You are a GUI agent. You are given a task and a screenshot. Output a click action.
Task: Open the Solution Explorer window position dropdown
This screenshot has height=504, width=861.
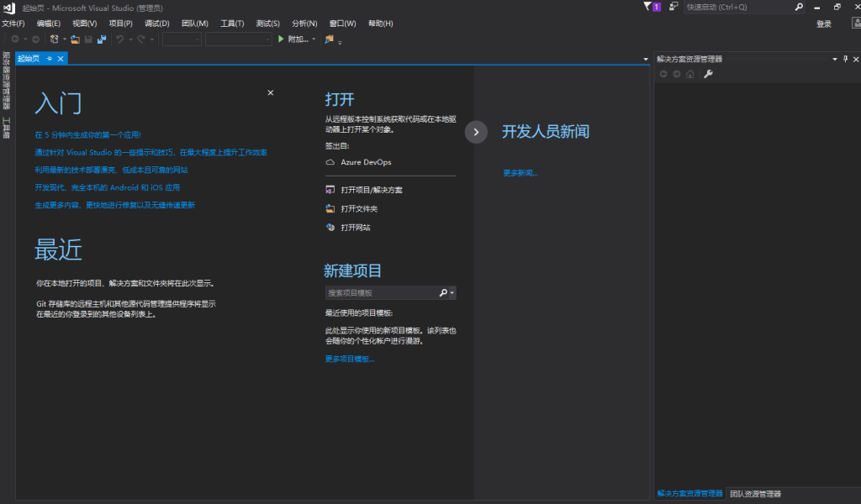point(834,59)
